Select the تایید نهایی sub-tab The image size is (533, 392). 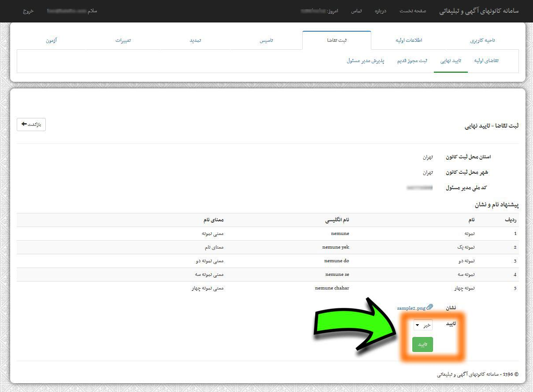pos(451,61)
